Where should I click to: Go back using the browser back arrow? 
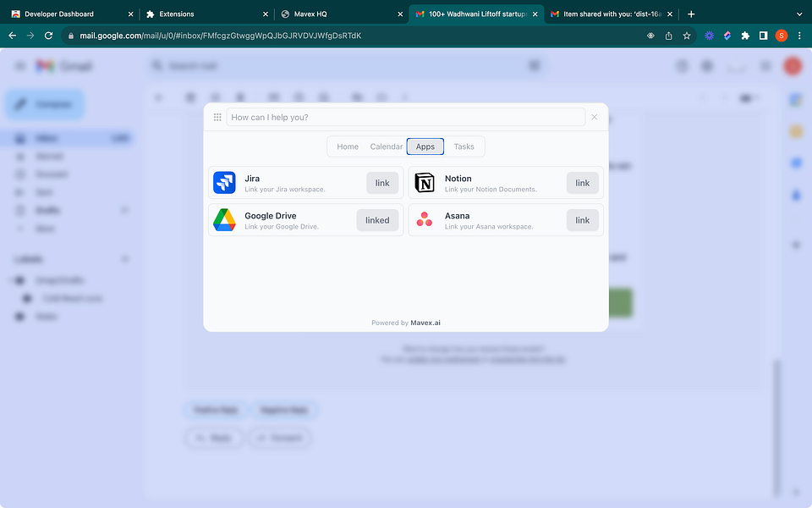[x=13, y=36]
